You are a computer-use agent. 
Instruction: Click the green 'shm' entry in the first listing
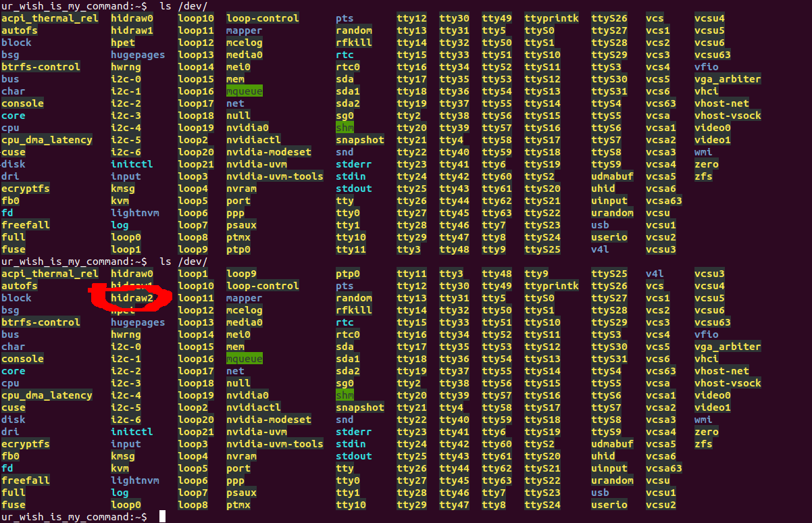pos(345,128)
